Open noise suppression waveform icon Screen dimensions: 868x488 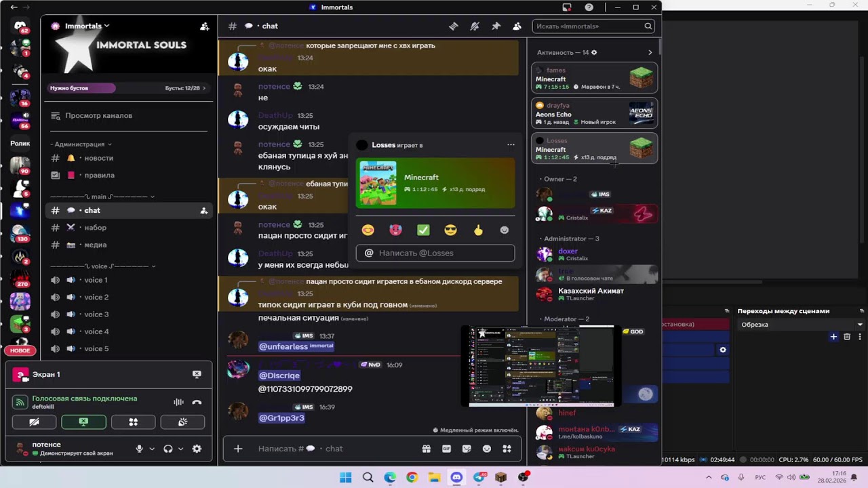178,402
